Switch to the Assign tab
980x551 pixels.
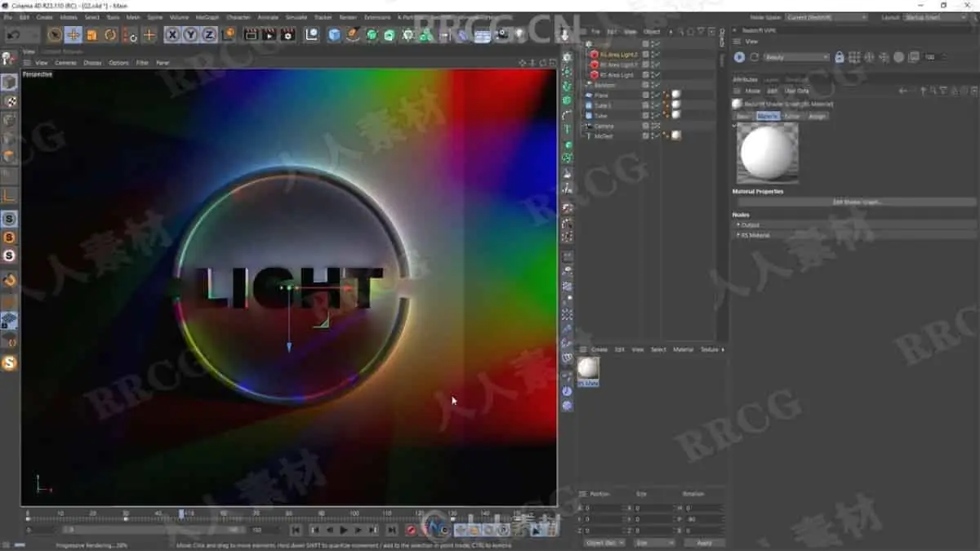click(817, 116)
